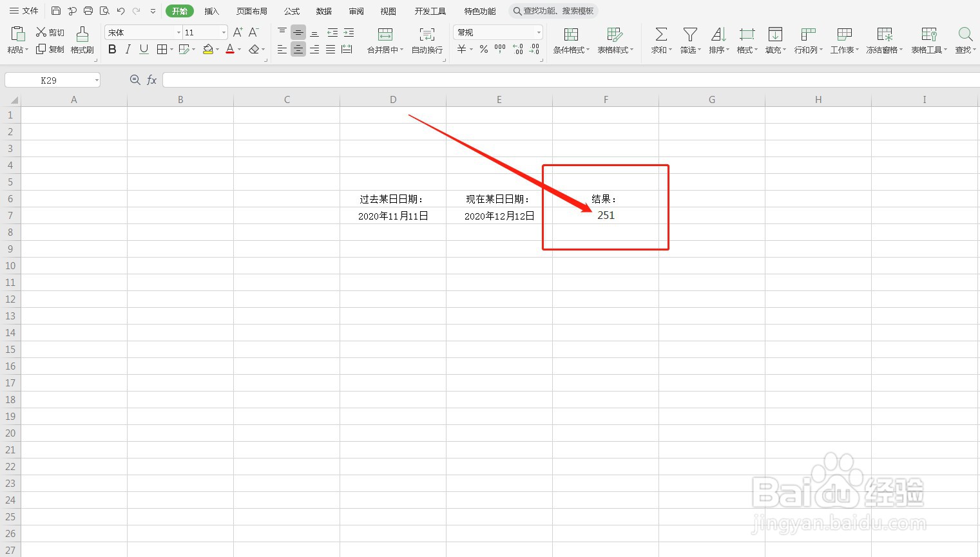
Task: Select cell F7 containing 251
Action: pos(606,215)
